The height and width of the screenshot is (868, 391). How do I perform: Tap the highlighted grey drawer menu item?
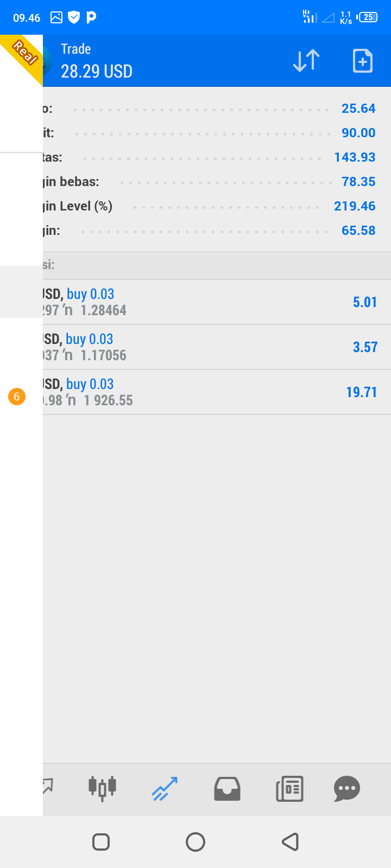click(x=21, y=292)
